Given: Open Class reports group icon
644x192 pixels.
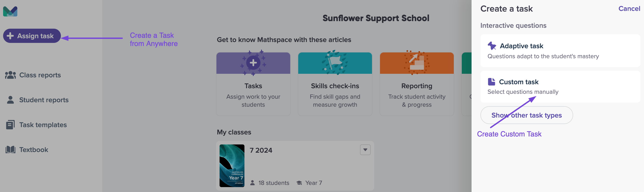Looking at the screenshot, I should click(x=10, y=75).
